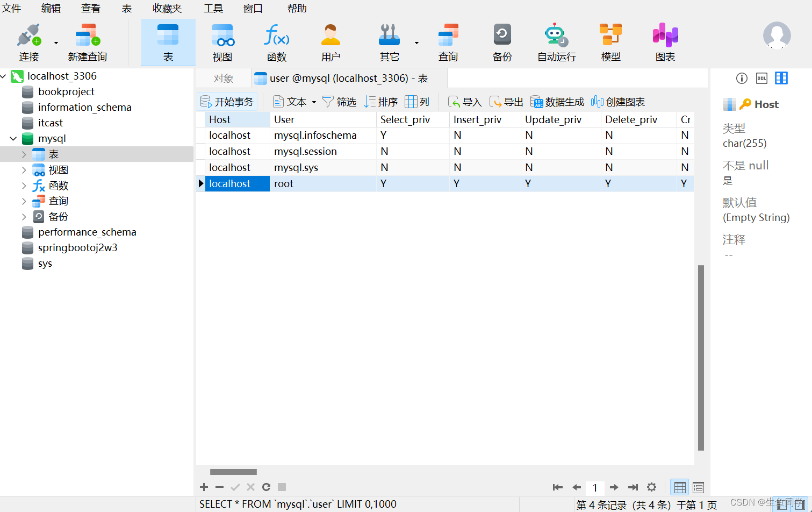This screenshot has height=512, width=812.
Task: Open the 视图 view toolbar icon
Action: 222,42
